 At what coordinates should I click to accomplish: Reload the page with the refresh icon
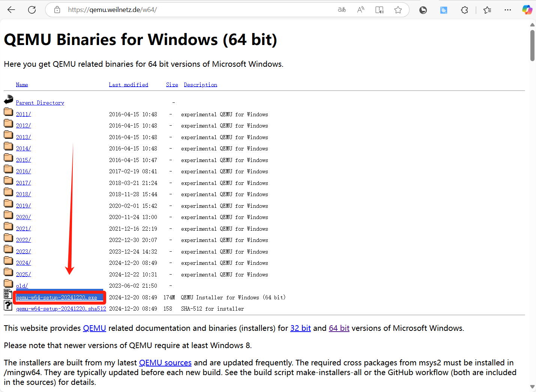32,10
